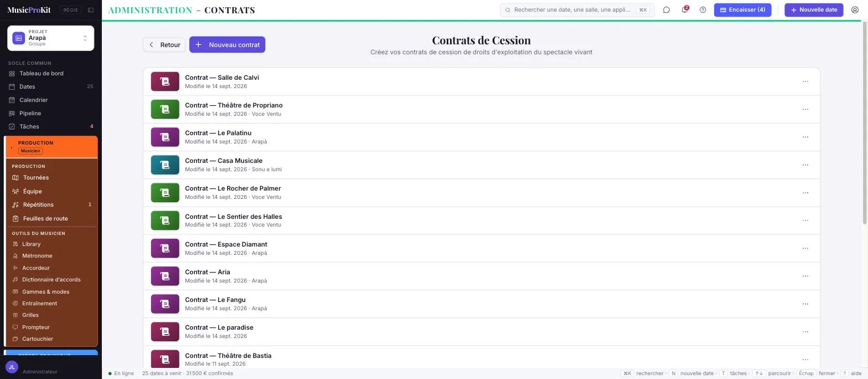Click the Le Palatinu contract icon

click(x=165, y=137)
